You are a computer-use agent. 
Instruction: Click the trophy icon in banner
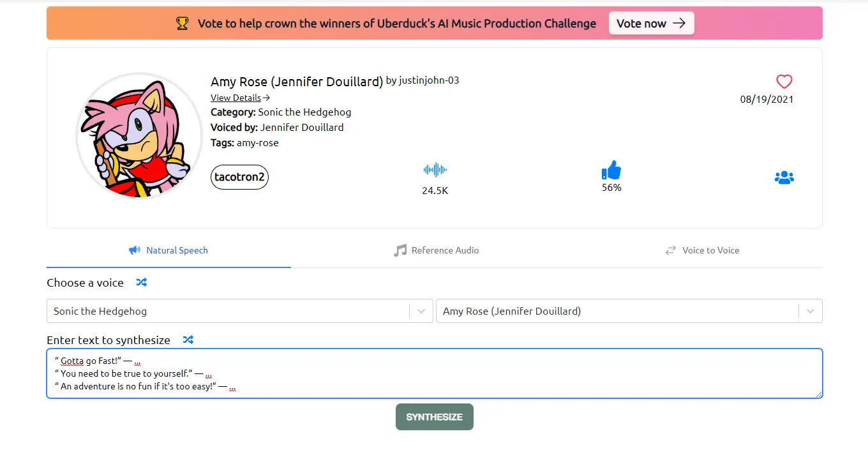coord(183,24)
